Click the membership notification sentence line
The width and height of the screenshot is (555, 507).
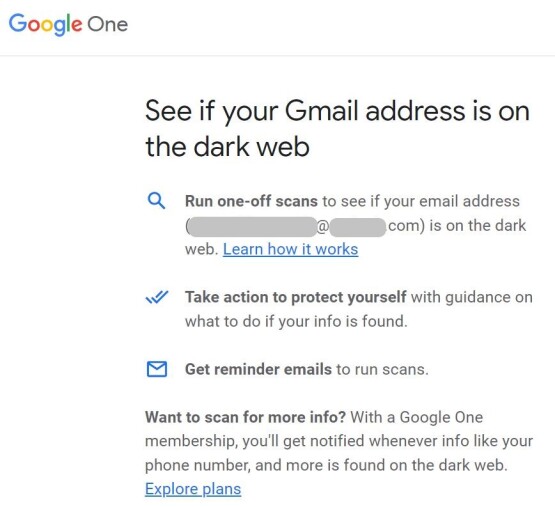pos(339,441)
